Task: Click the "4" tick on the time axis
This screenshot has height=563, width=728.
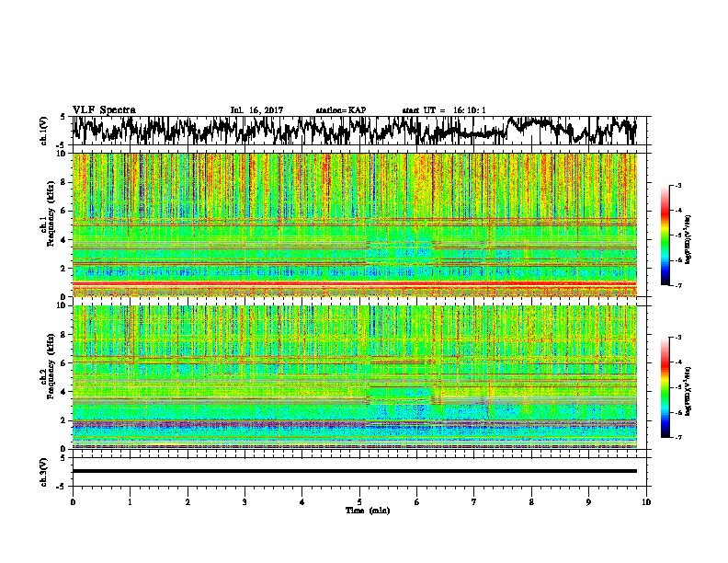Action: [x=302, y=502]
